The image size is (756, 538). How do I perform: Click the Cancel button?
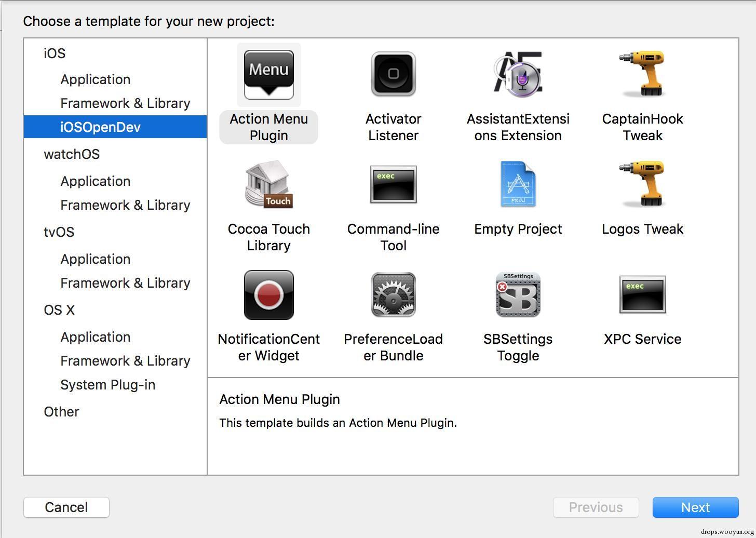coord(66,507)
